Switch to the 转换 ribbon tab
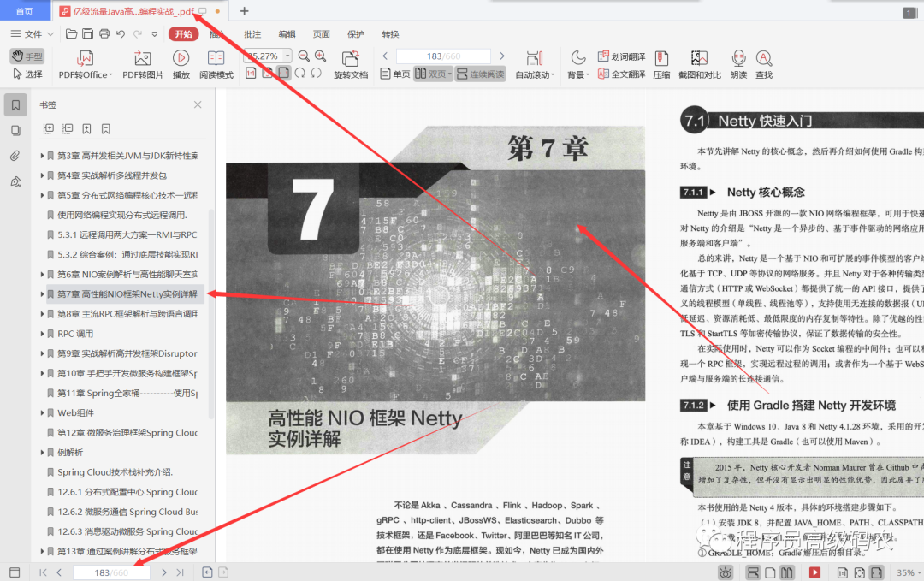 [390, 34]
